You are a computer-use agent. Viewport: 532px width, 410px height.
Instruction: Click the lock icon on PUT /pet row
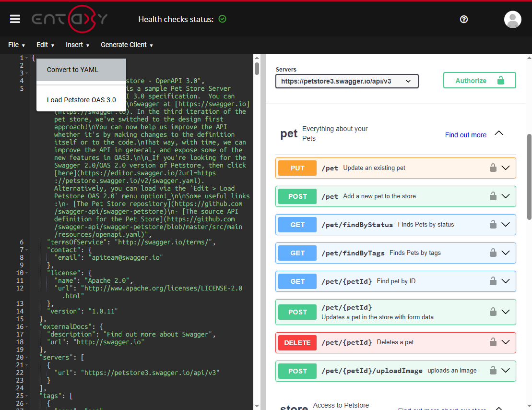pos(493,168)
